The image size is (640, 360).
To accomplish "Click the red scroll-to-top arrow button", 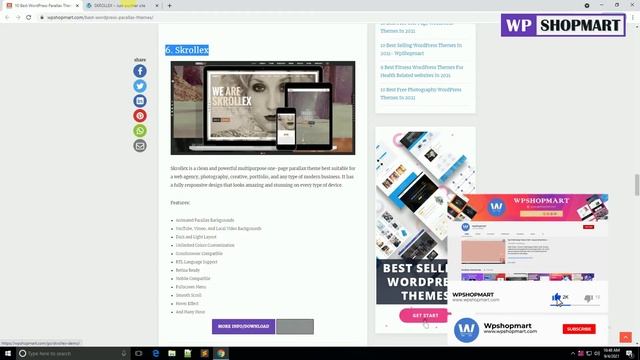I will point(625,337).
